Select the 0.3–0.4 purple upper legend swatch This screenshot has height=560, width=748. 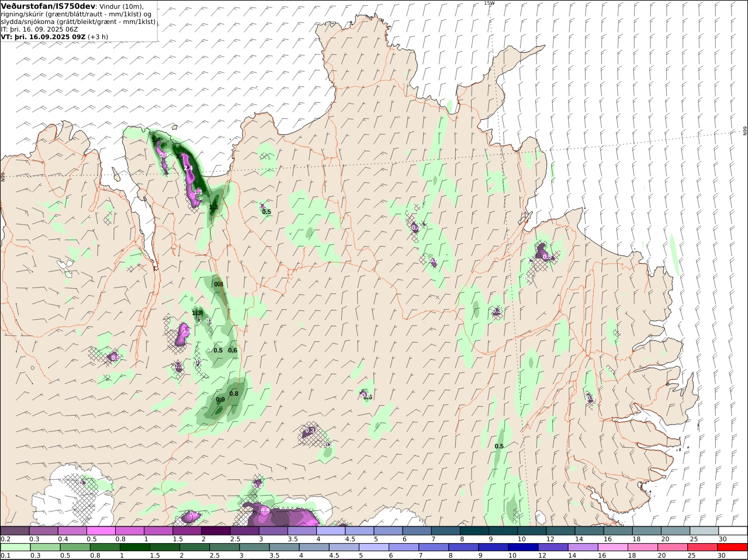click(43, 530)
